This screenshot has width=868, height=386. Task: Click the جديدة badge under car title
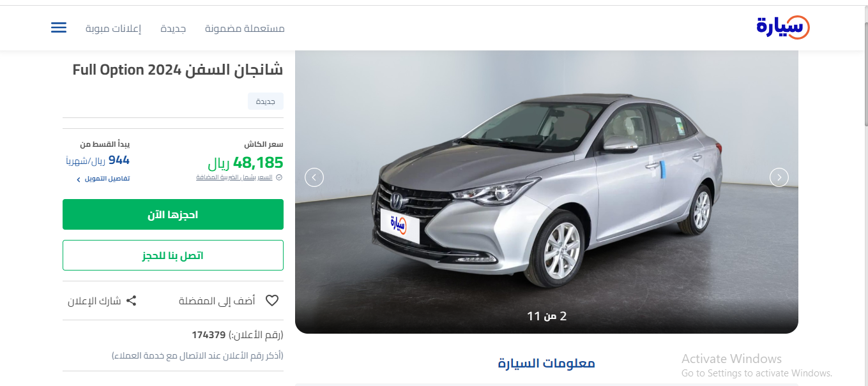(266, 101)
